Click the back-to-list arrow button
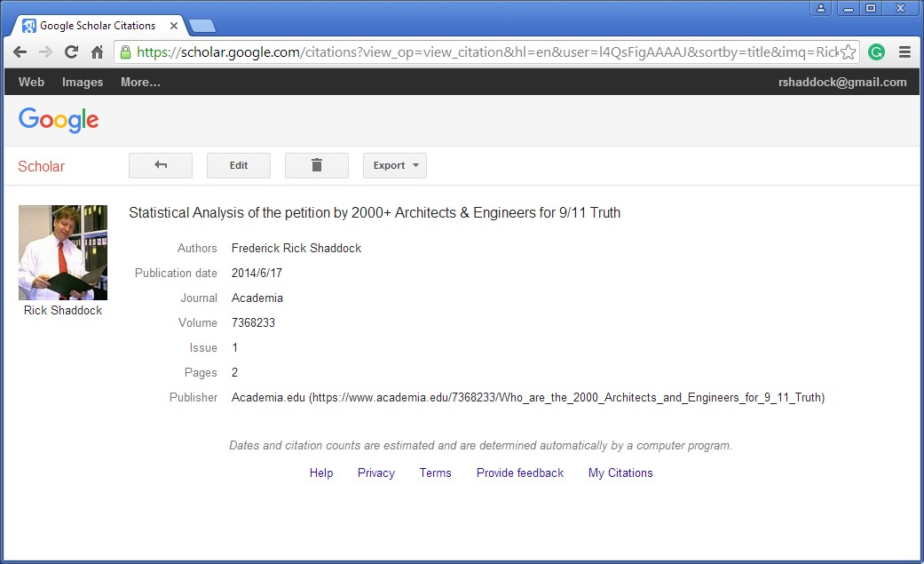924x564 pixels. pyautogui.click(x=161, y=165)
